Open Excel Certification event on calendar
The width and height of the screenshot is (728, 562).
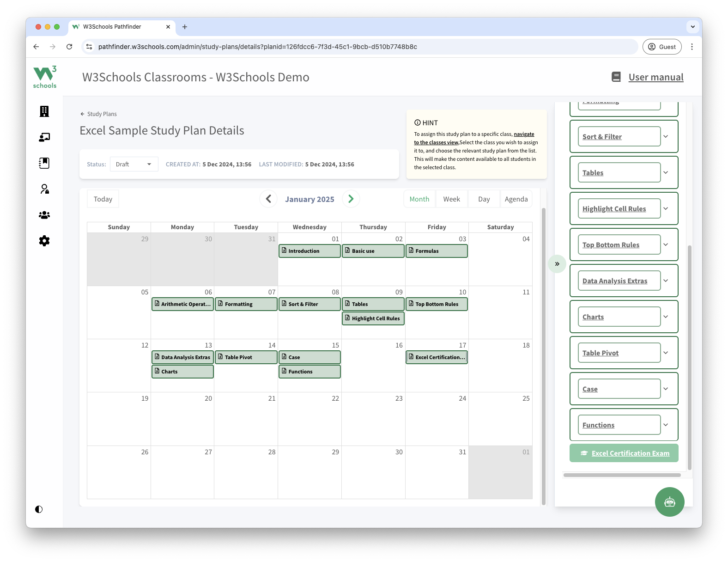[437, 357]
